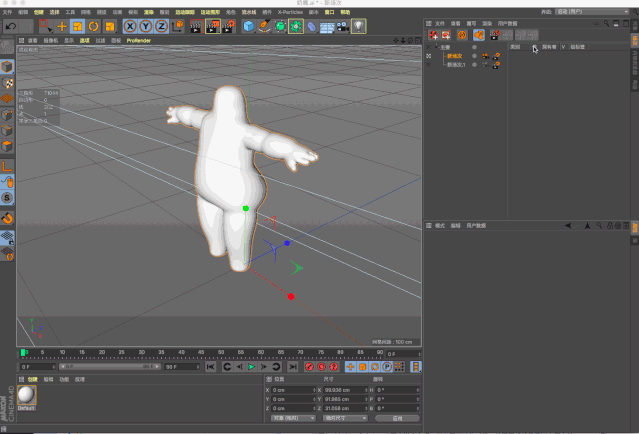Toggle the Viewport Solo S icon
Screen dimensions: 639x434
click(7, 198)
